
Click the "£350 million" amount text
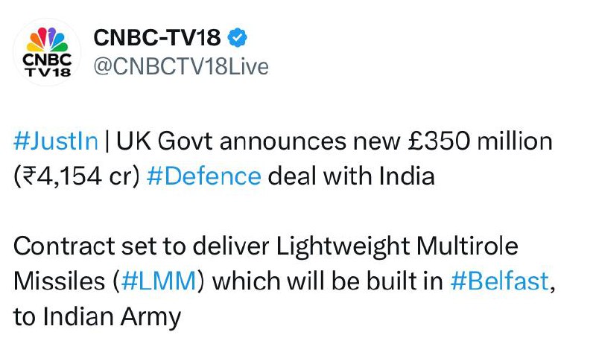pyautogui.click(x=489, y=141)
